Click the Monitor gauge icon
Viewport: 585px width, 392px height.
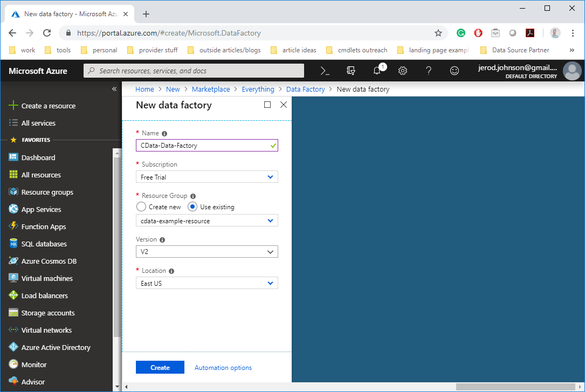[13, 364]
